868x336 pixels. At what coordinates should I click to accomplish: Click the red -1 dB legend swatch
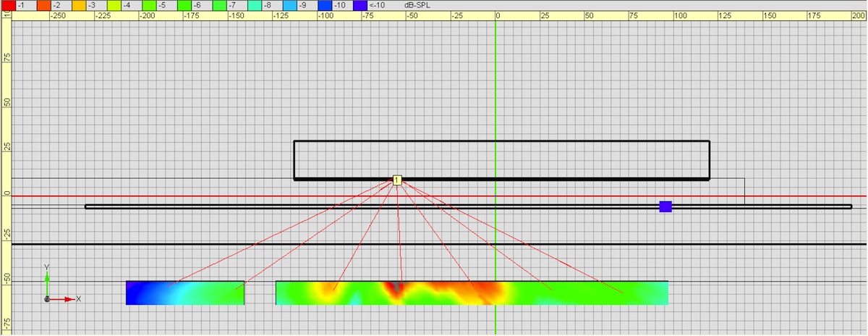coord(7,4)
